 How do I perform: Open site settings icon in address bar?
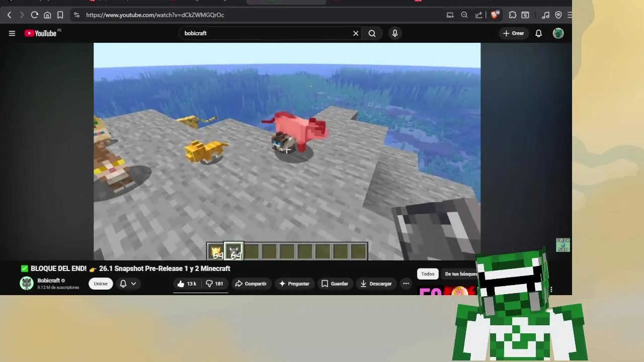(76, 15)
